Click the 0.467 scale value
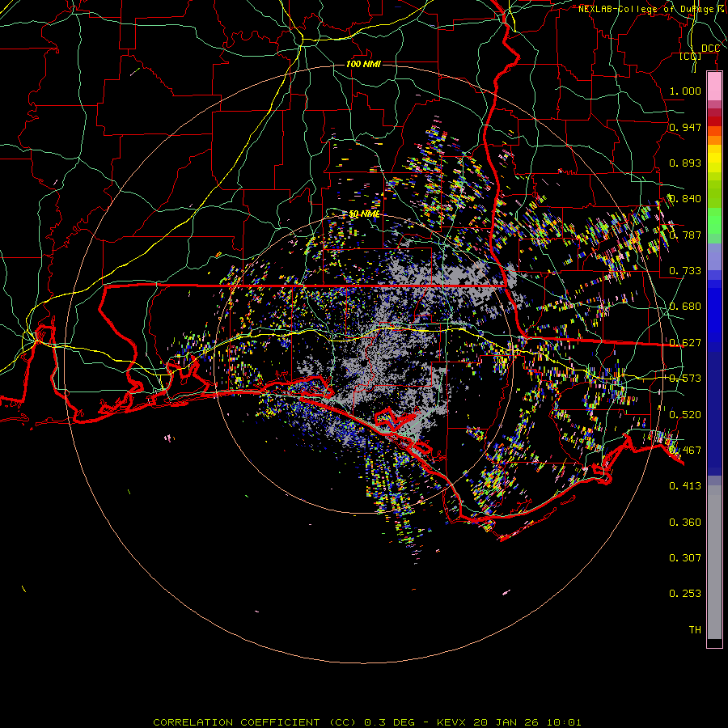This screenshot has height=728, width=728. click(685, 451)
